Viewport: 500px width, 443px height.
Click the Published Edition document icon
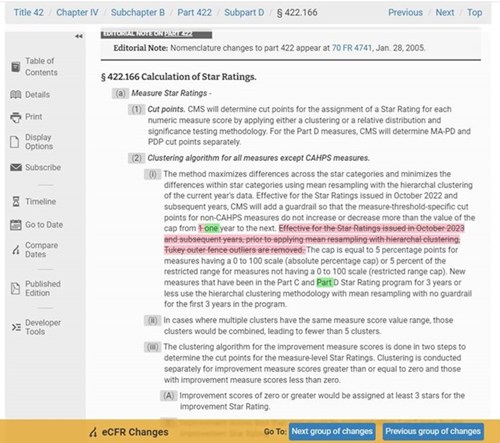coord(15,288)
